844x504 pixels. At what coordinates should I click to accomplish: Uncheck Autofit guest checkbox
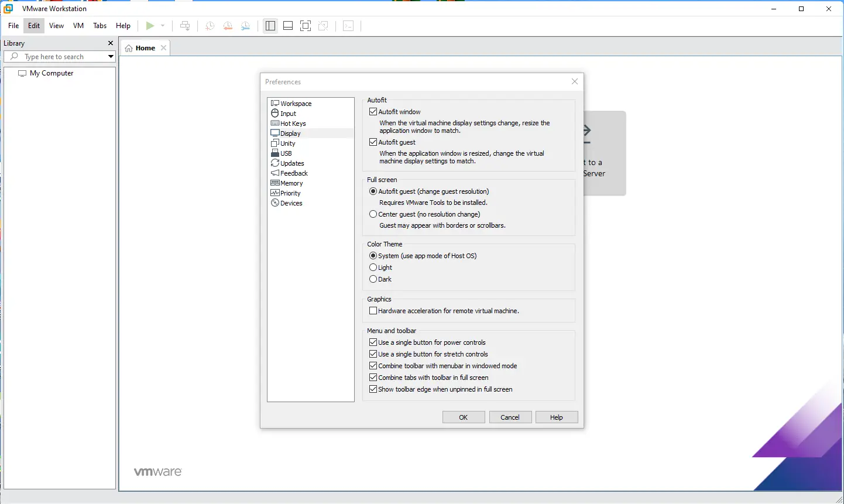pyautogui.click(x=373, y=142)
